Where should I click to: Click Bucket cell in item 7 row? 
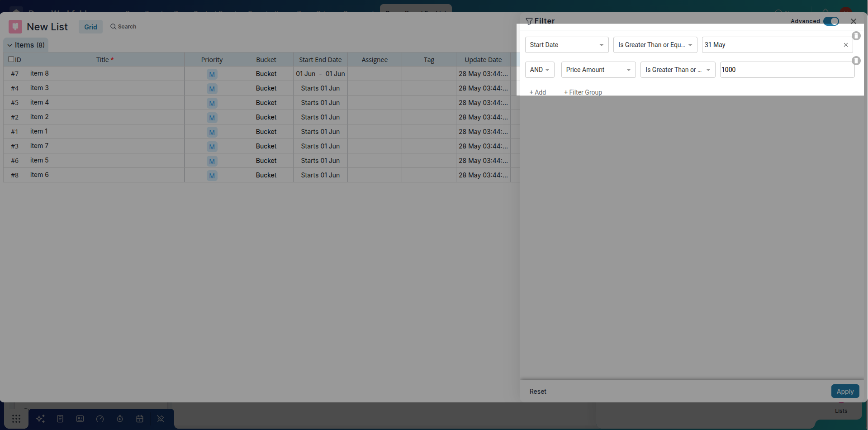(266, 146)
